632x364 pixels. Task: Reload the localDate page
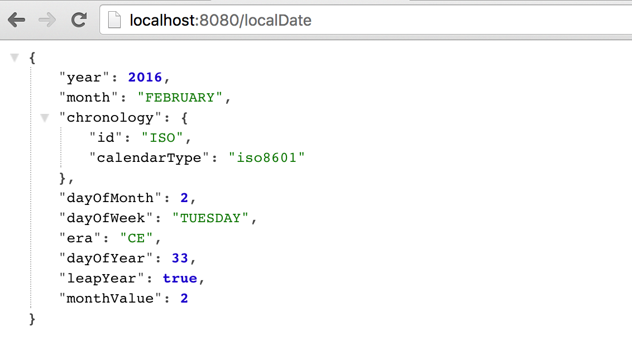[x=79, y=20]
